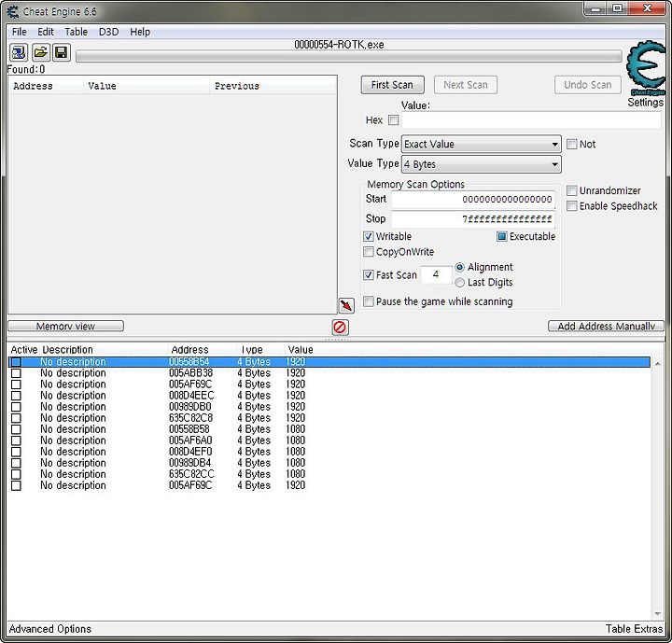Activate checkbox for address 00558B58

[16, 429]
